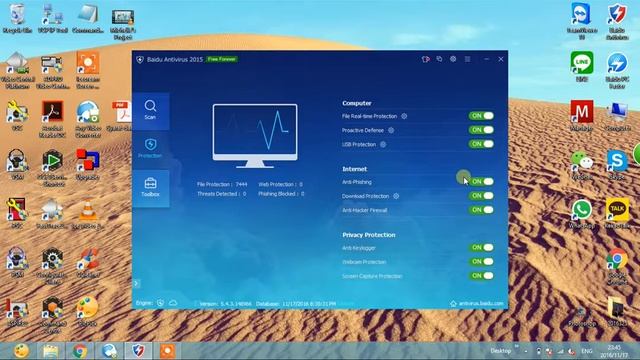The width and height of the screenshot is (640, 360).
Task: Open Chrome from the taskbar
Action: (80, 351)
